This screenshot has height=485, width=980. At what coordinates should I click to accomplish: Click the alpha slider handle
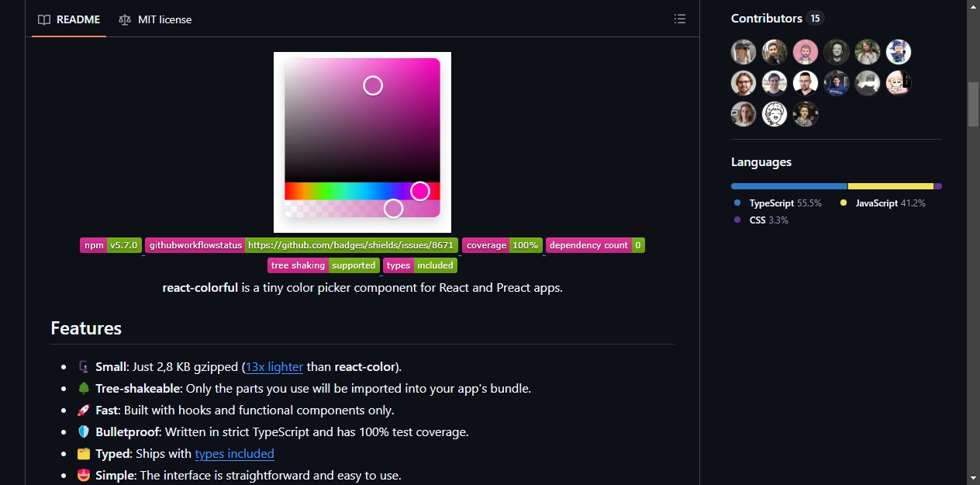[394, 208]
